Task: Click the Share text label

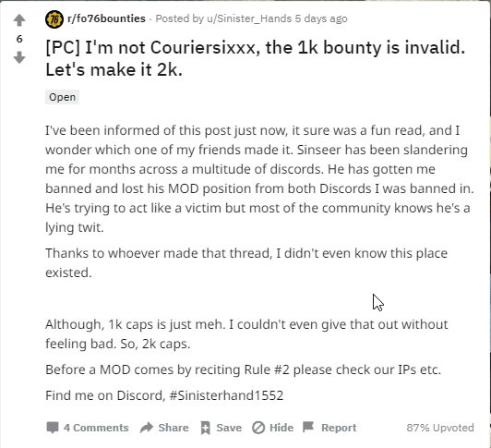Action: tap(174, 428)
